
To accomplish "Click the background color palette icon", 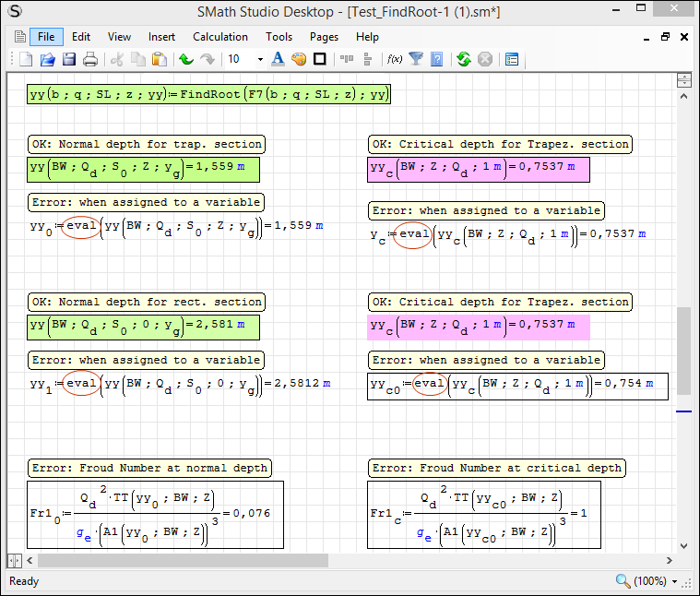I will coord(299,60).
